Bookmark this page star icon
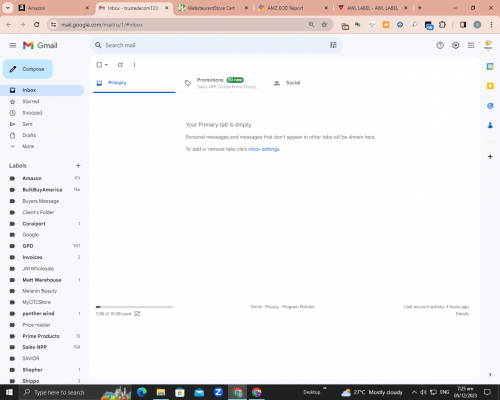 tap(324, 25)
